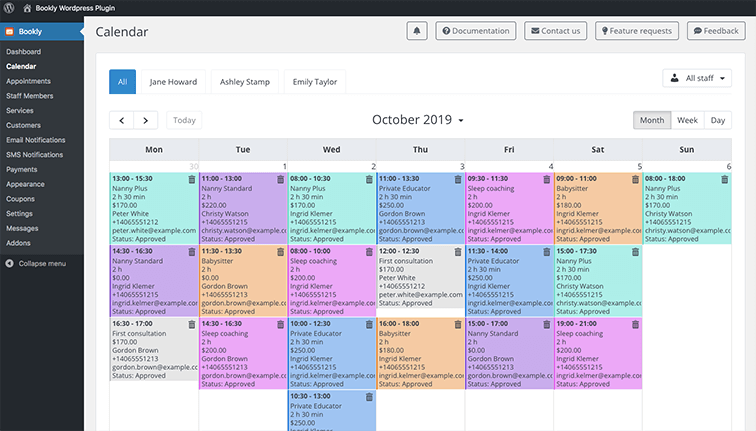756x431 pixels.
Task: Delete the Monday 13:00 - 15:30 Nanny Plus appointment
Action: [x=191, y=179]
